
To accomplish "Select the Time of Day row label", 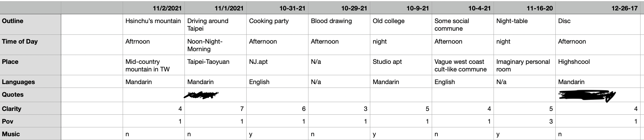I will point(31,45).
